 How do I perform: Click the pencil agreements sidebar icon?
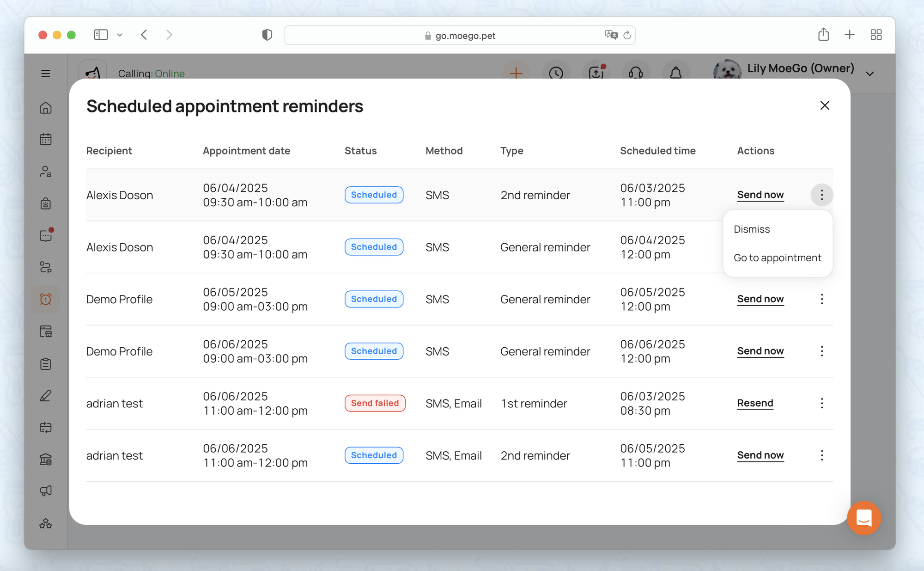tap(45, 396)
